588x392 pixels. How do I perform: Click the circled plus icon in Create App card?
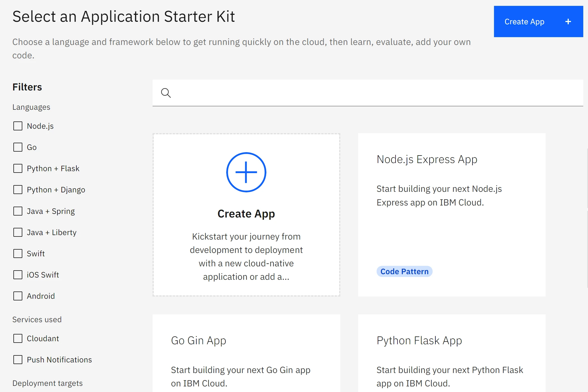tap(246, 172)
